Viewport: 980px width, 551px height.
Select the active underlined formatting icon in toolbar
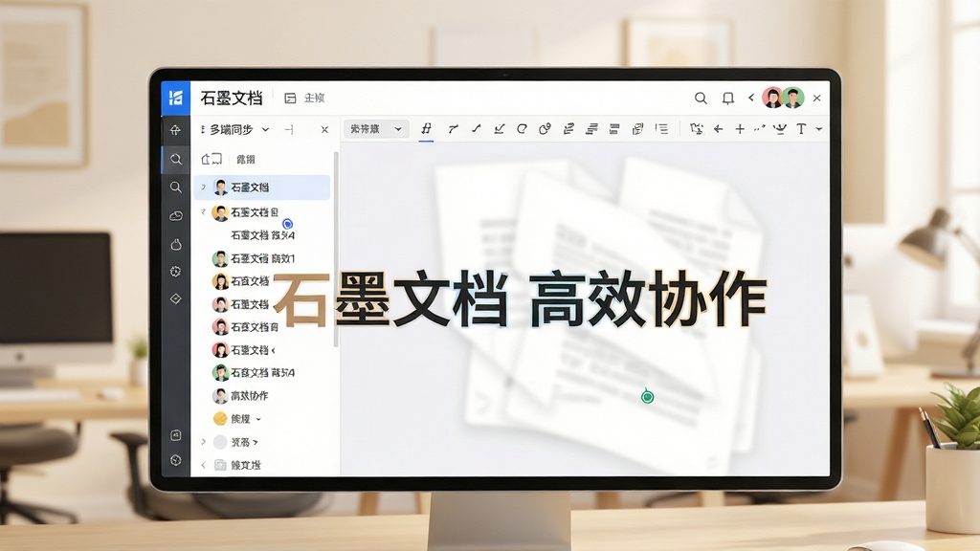426,129
